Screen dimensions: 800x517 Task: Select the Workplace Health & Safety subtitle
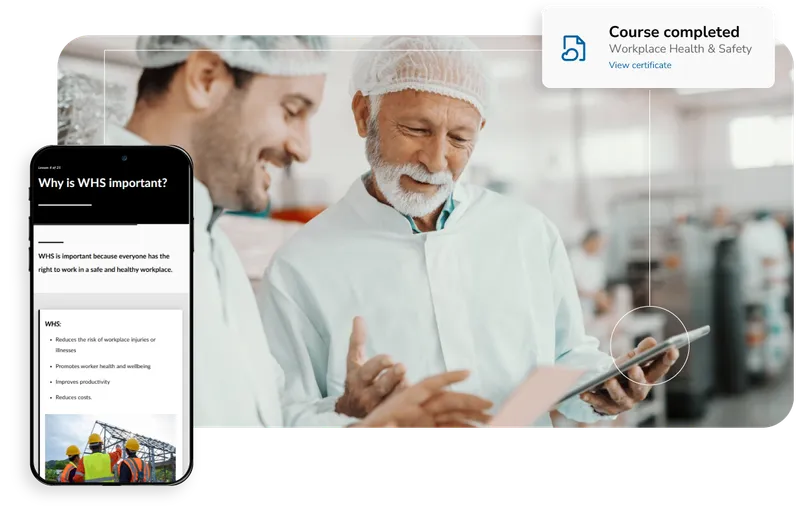680,49
